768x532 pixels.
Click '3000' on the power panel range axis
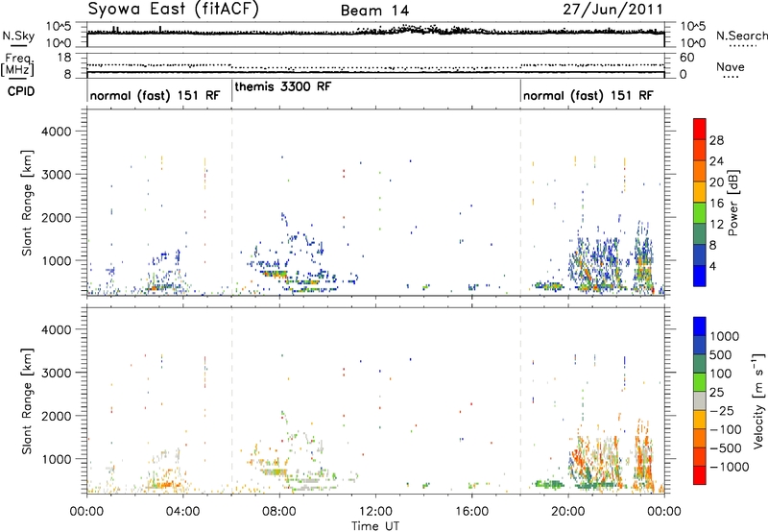point(57,175)
